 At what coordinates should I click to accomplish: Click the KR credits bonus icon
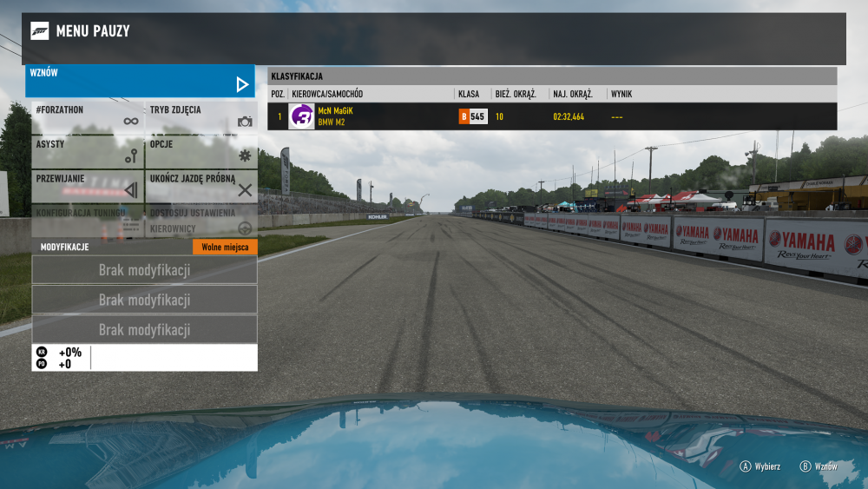pos(42,352)
